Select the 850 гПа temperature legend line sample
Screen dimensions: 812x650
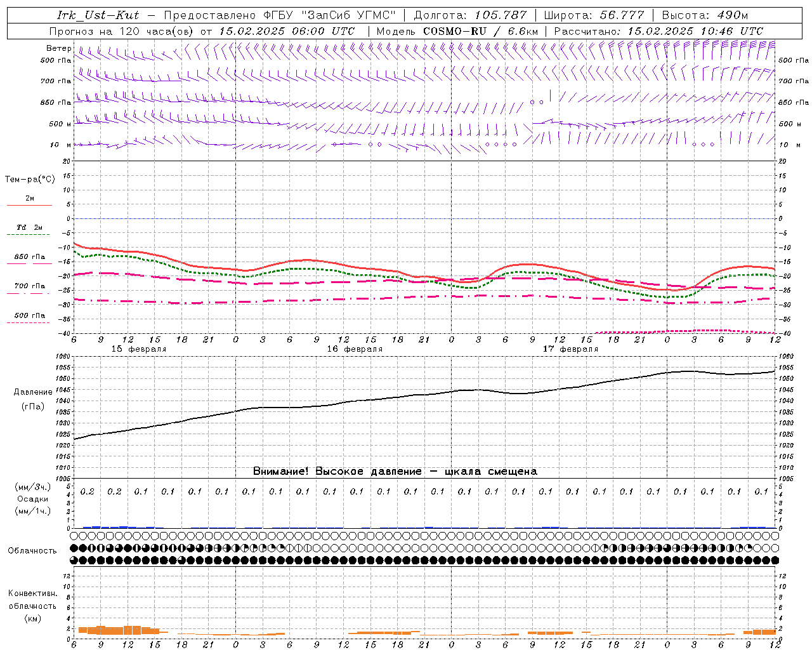point(29,263)
